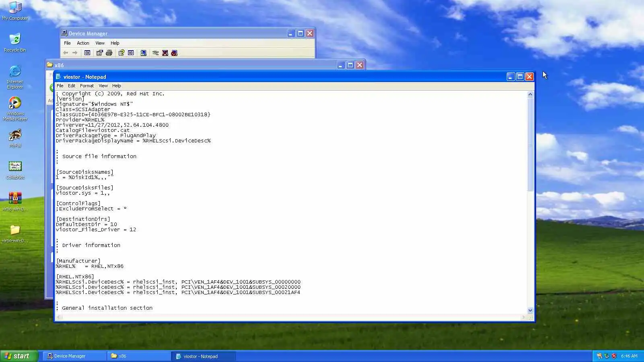
Task: Open the View menu in Device Manager
Action: pos(100,43)
